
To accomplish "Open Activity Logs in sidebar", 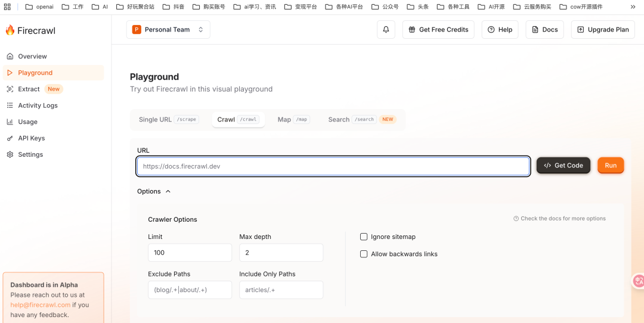I will (54, 105).
